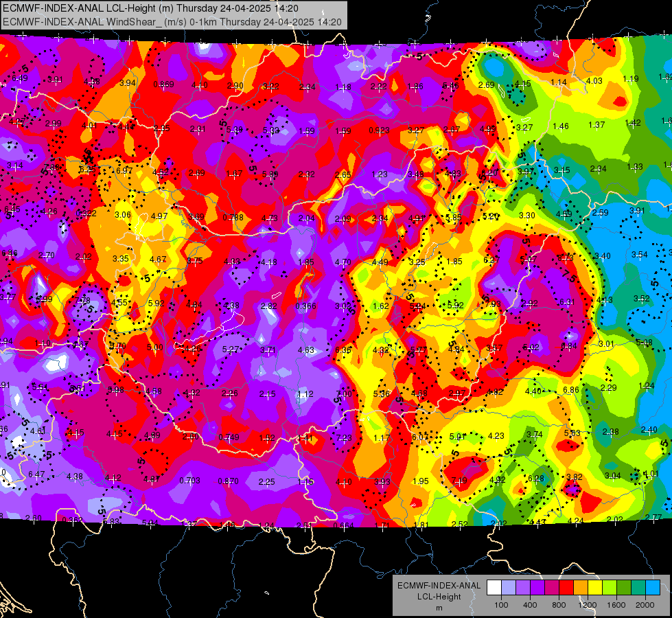Click the legend tick label 1600
The image size is (672, 618).
pyautogui.click(x=616, y=605)
